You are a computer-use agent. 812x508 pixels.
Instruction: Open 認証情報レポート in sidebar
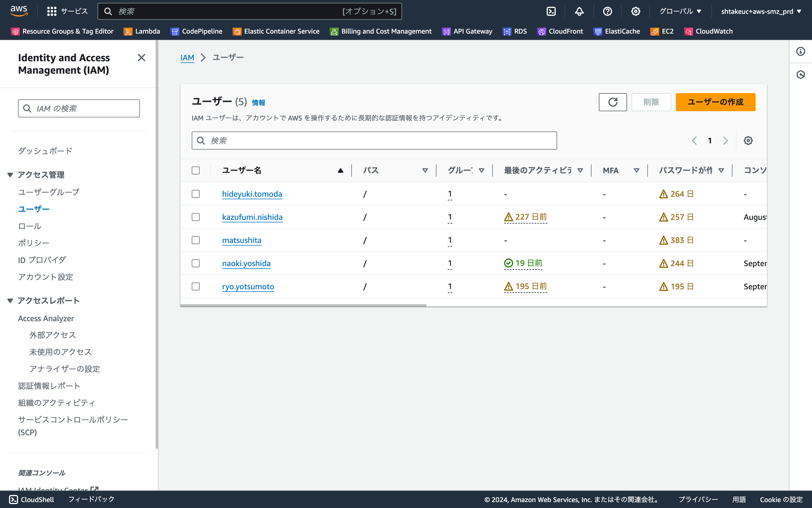tap(49, 386)
